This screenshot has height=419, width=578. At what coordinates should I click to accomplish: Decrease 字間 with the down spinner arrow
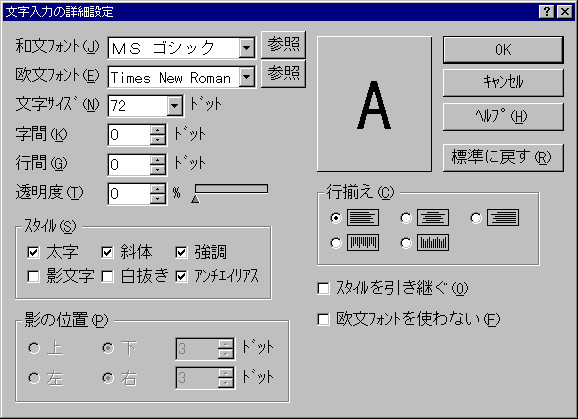click(157, 140)
